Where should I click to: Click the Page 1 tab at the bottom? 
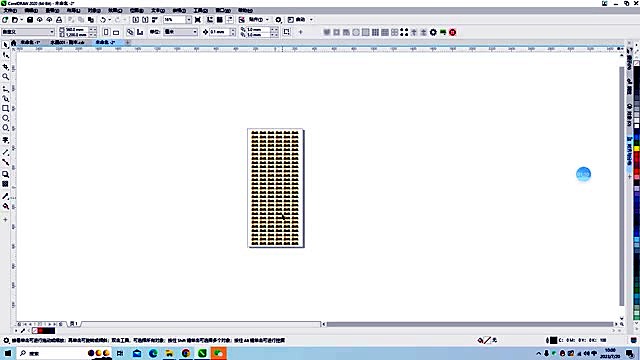(74, 324)
